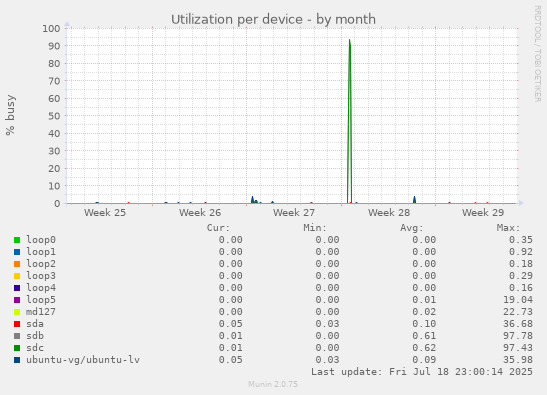Image resolution: width=547 pixels, height=395 pixels.
Task: Click the Last update timestamp text
Action: click(422, 372)
